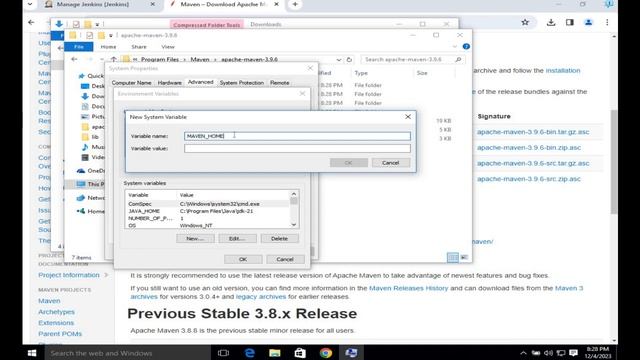Click the Variable name input field
The width and height of the screenshot is (640, 360).
tap(297, 136)
